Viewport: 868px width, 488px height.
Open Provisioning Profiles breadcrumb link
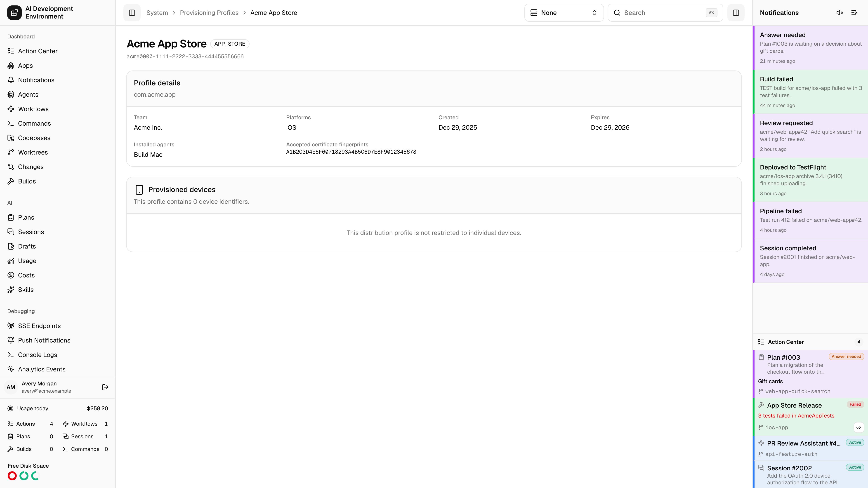click(209, 13)
